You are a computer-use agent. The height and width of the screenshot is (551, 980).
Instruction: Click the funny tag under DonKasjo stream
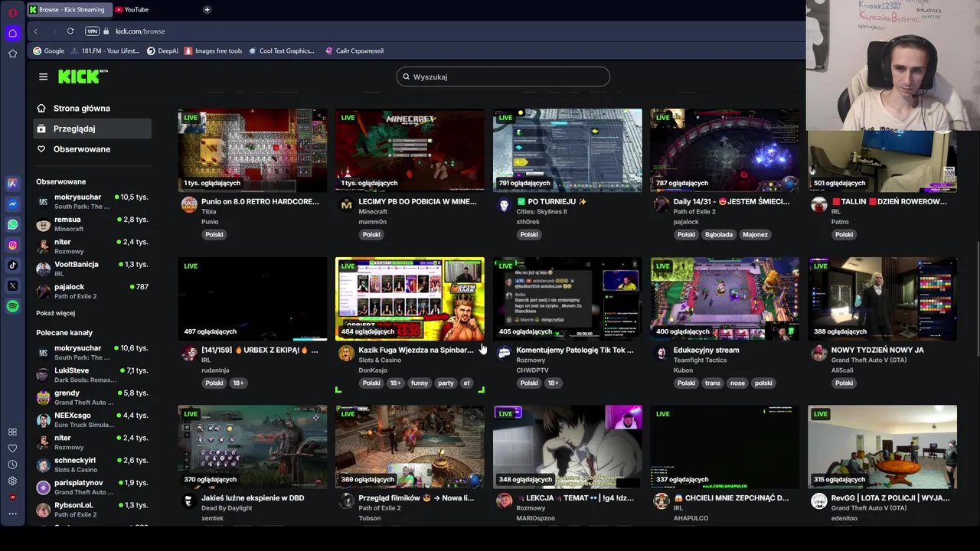(x=420, y=383)
